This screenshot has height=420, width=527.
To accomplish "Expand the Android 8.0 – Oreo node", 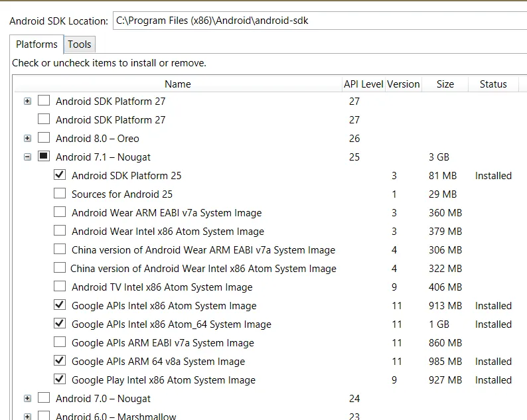I will click(x=27, y=139).
